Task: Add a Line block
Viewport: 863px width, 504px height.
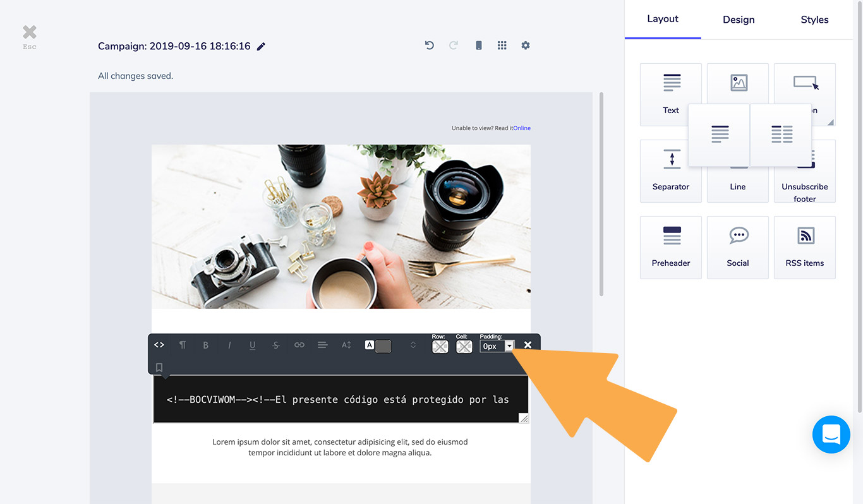Action: click(738, 185)
